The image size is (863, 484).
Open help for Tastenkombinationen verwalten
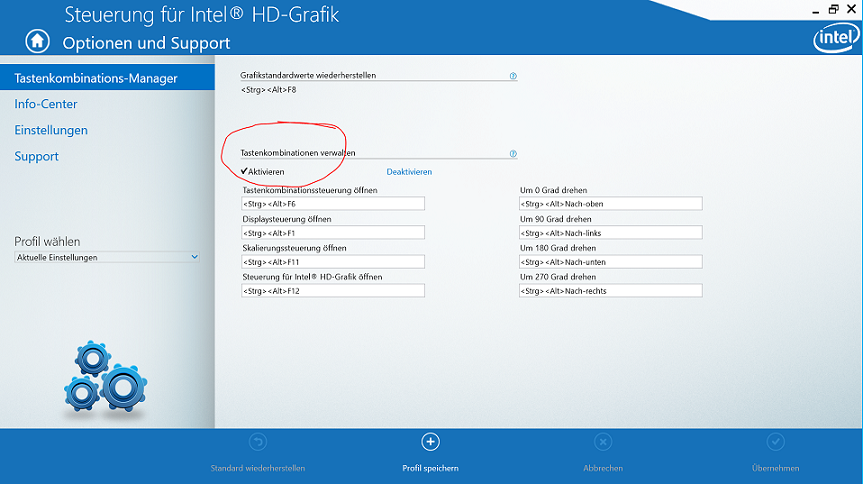click(x=513, y=154)
